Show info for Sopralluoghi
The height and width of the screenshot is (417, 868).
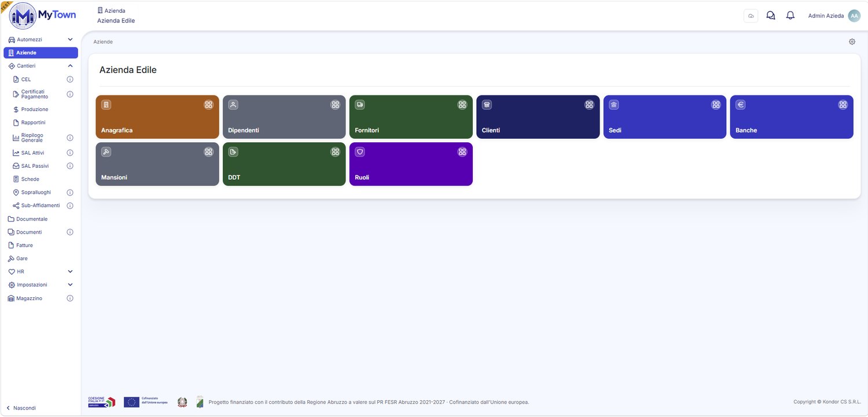70,192
